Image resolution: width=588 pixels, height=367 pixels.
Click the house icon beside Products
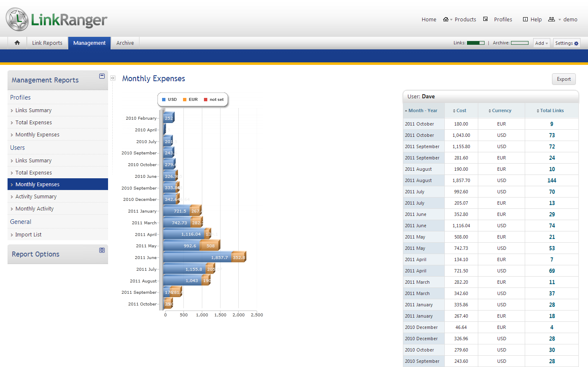446,19
